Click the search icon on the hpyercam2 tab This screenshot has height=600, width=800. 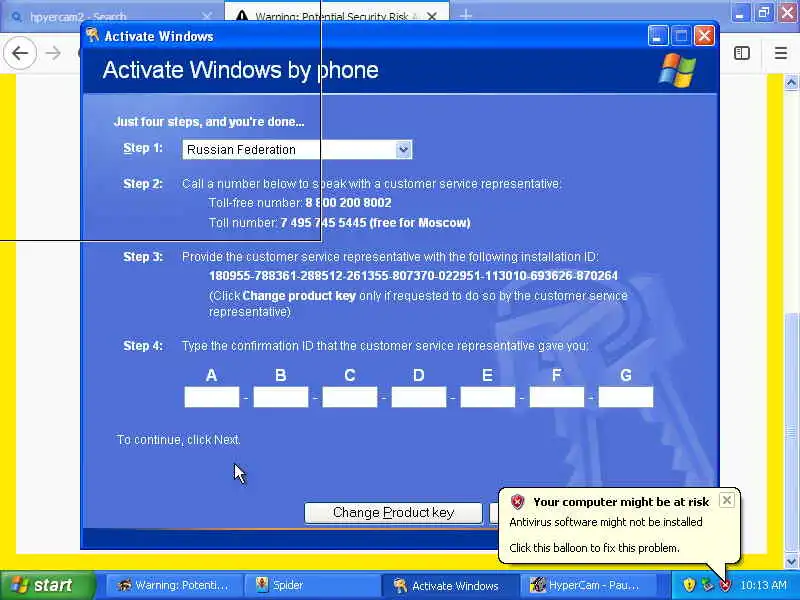point(17,17)
